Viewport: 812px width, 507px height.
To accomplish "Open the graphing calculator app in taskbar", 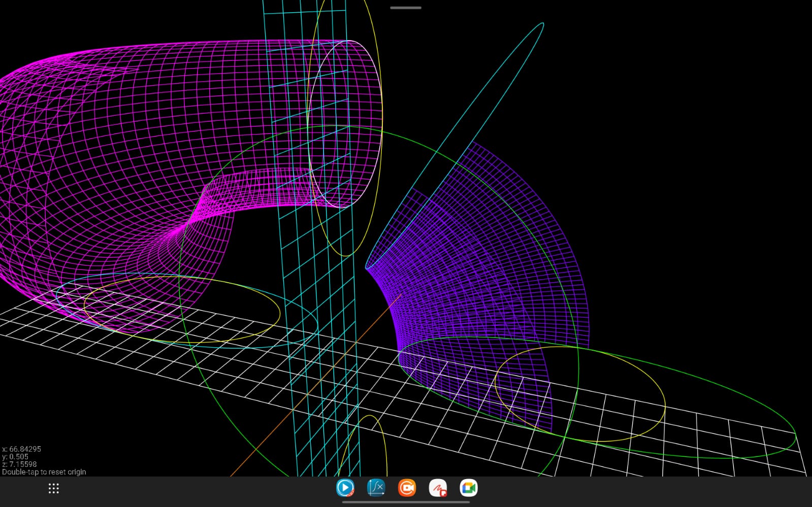I will [376, 488].
